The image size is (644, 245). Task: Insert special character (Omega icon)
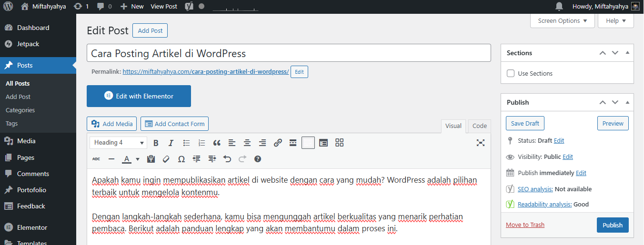(x=181, y=159)
